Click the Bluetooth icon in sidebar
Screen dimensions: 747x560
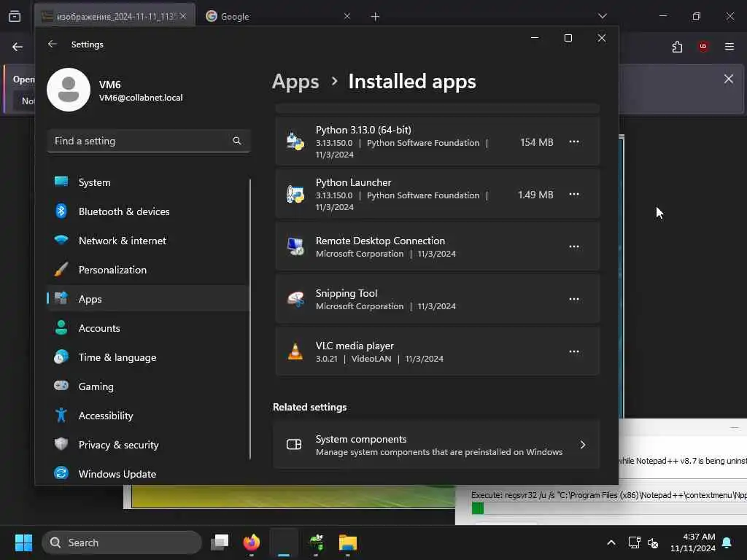(x=61, y=211)
